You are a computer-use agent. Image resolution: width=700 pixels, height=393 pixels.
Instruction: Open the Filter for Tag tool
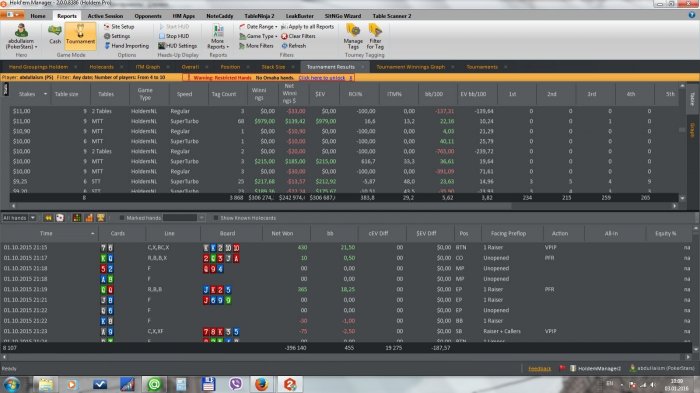[x=375, y=37]
